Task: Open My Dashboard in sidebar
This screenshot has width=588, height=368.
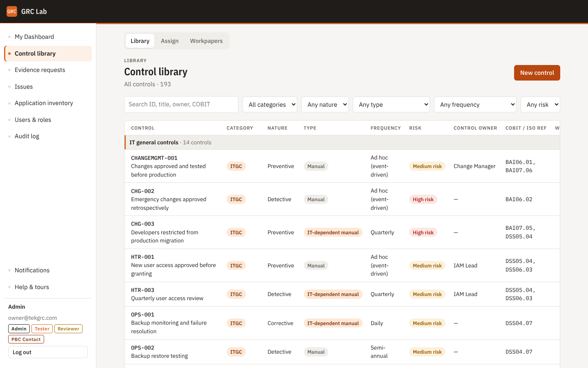Action: [x=48, y=37]
